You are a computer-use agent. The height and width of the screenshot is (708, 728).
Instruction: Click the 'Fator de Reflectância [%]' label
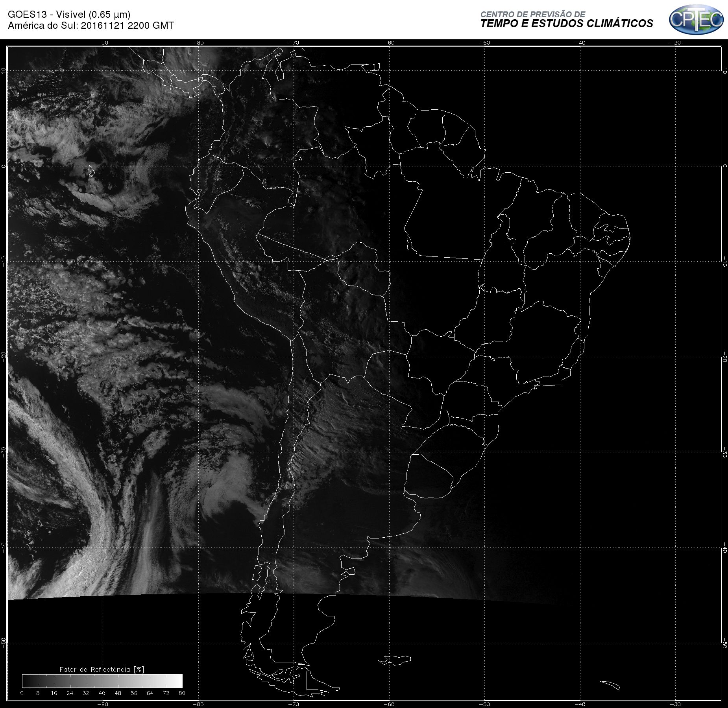point(102,669)
